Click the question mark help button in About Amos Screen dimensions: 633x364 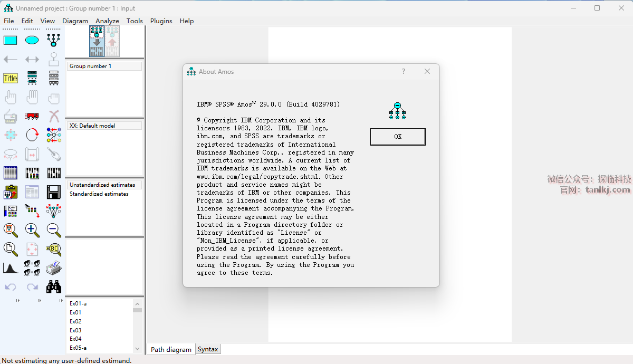click(x=404, y=71)
